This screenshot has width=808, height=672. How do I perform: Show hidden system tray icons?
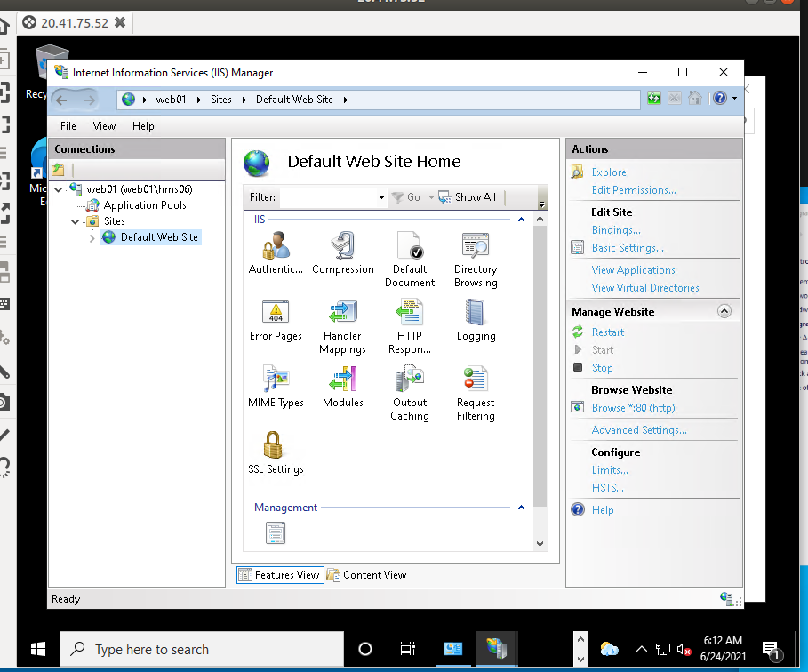tap(641, 649)
